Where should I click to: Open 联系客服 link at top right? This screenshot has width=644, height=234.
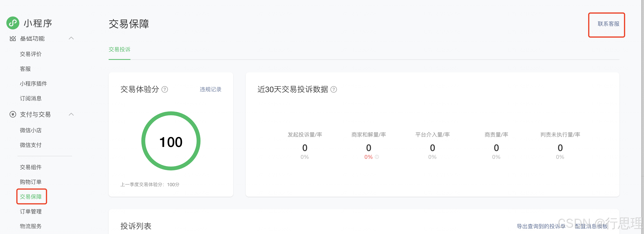(608, 24)
